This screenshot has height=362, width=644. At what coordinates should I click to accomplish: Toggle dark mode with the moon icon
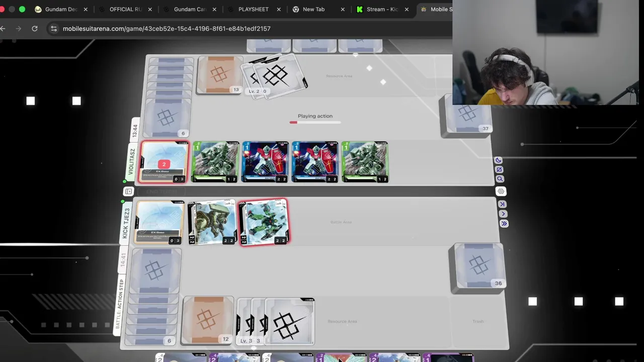tap(498, 160)
